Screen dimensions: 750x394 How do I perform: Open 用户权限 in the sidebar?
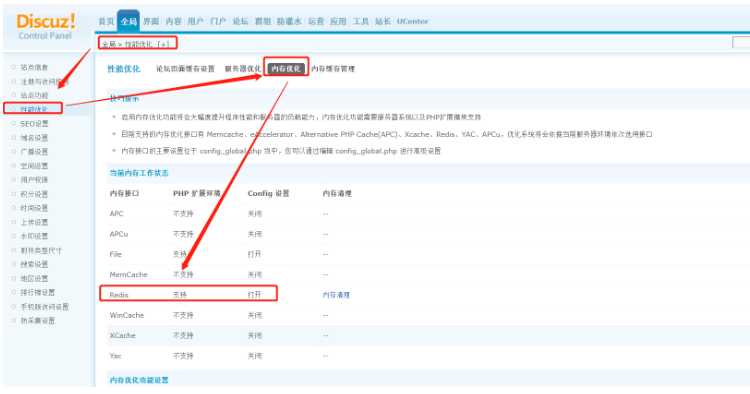(x=34, y=180)
